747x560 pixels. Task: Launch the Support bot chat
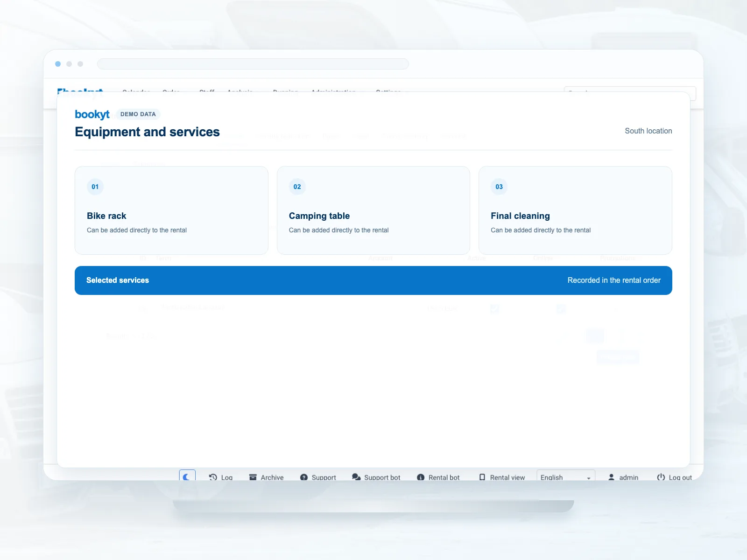(x=376, y=477)
